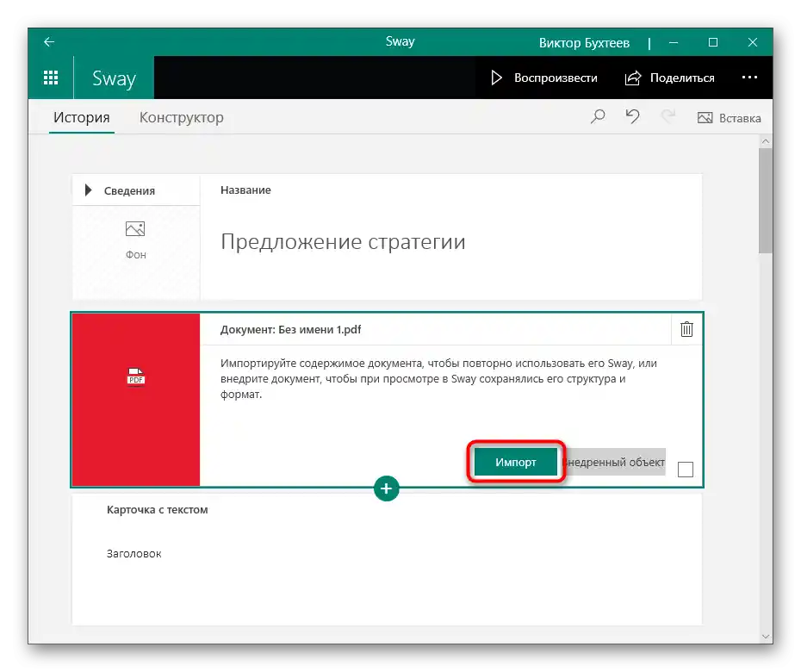801x672 pixels.
Task: Choose the Внедренный объект option
Action: point(613,462)
